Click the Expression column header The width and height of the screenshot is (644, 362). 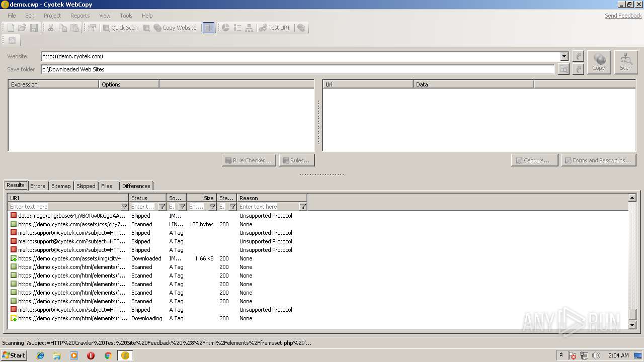coord(53,84)
